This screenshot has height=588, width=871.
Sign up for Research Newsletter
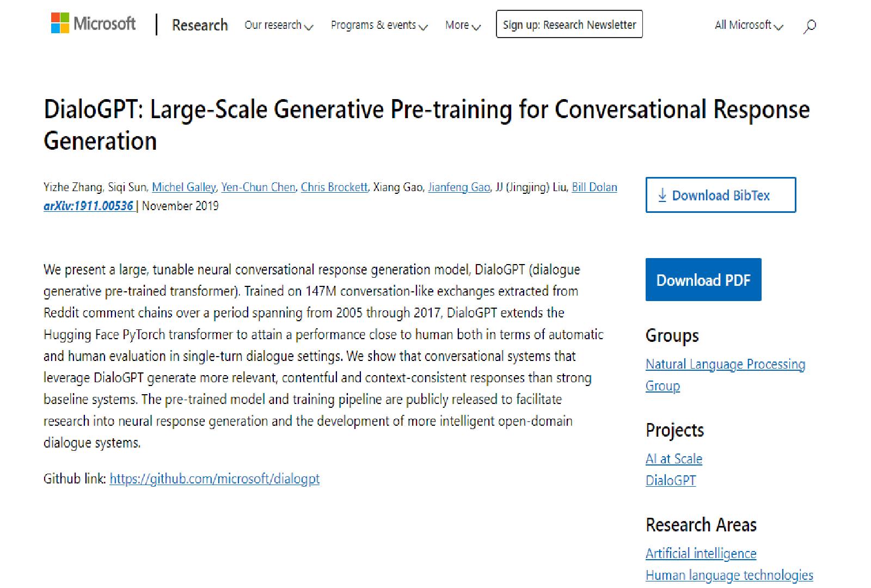pos(569,24)
